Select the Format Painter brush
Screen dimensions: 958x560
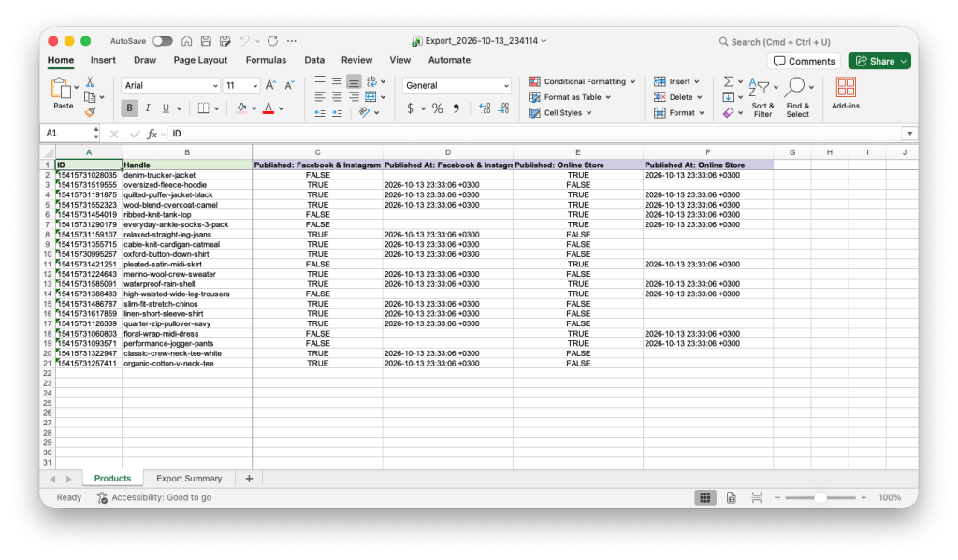coord(90,112)
